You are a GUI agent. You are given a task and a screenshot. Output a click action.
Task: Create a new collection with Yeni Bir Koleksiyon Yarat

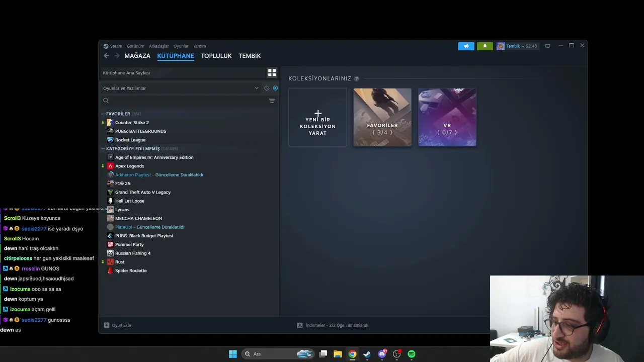tap(317, 117)
